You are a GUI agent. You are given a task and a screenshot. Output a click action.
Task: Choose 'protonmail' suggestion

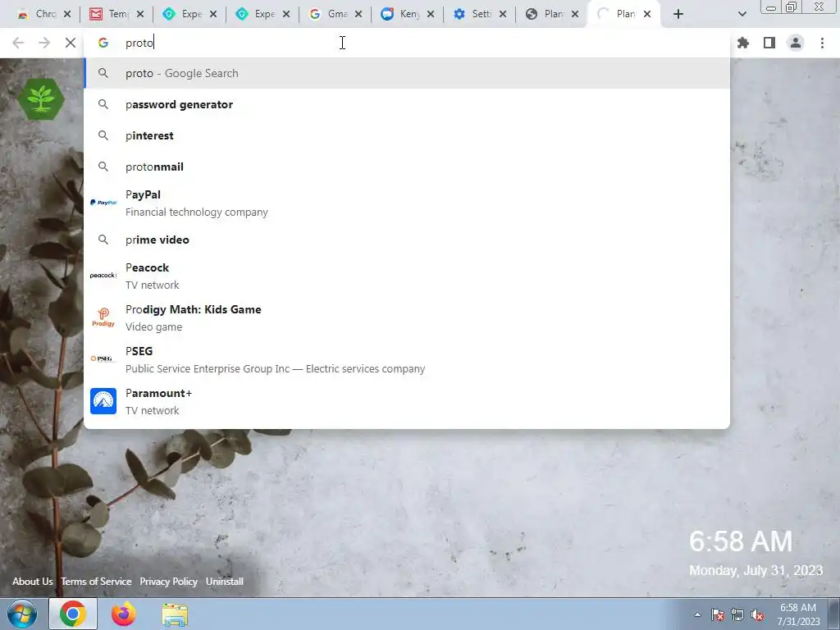click(x=407, y=167)
